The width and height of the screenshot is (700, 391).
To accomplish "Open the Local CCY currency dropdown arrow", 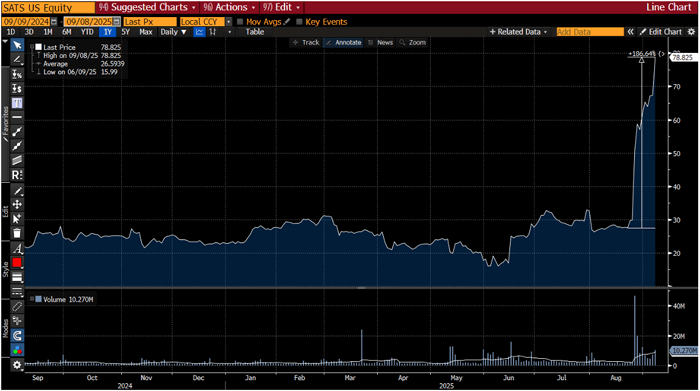I will point(229,21).
